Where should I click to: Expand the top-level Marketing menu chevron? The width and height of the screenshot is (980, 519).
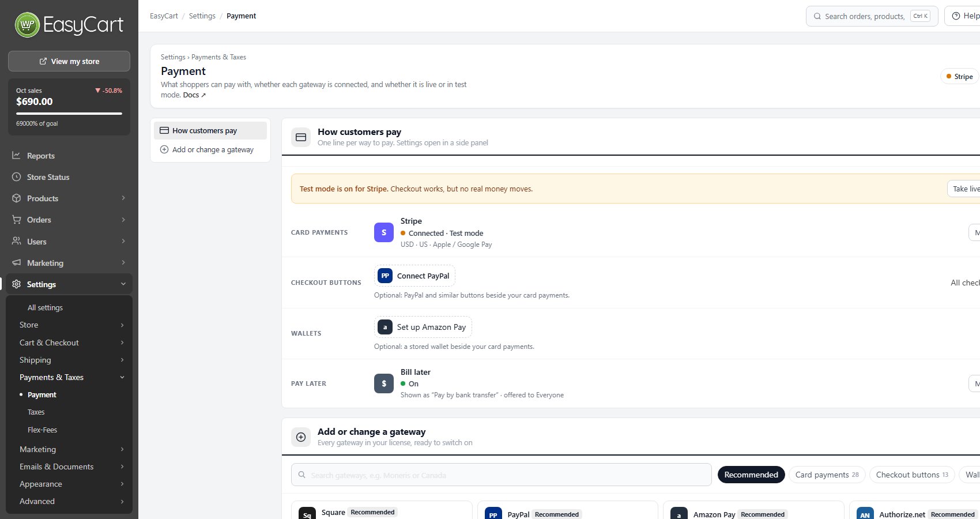click(123, 262)
